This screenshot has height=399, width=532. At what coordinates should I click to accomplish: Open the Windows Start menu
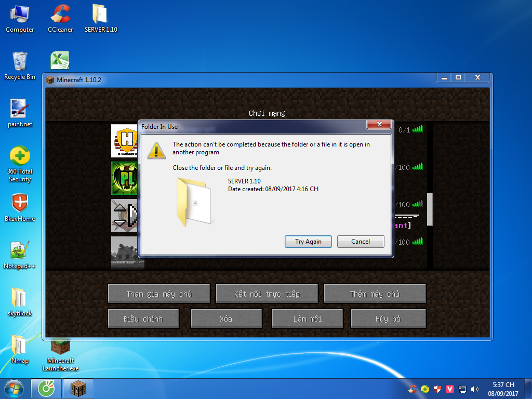[x=14, y=389]
